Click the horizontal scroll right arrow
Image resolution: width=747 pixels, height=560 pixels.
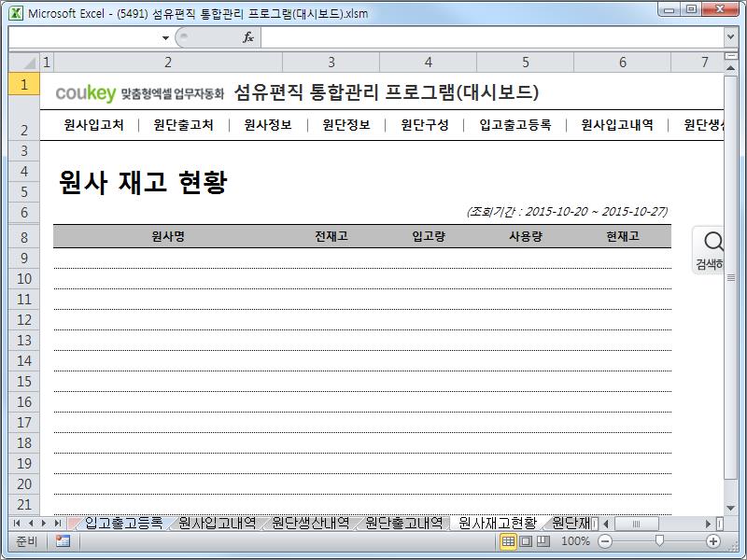(709, 524)
